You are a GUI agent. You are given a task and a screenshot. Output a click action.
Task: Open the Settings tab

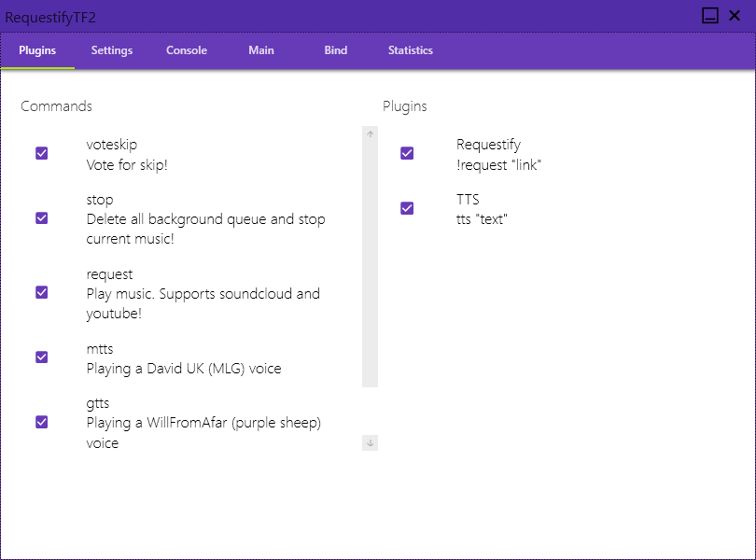(112, 50)
